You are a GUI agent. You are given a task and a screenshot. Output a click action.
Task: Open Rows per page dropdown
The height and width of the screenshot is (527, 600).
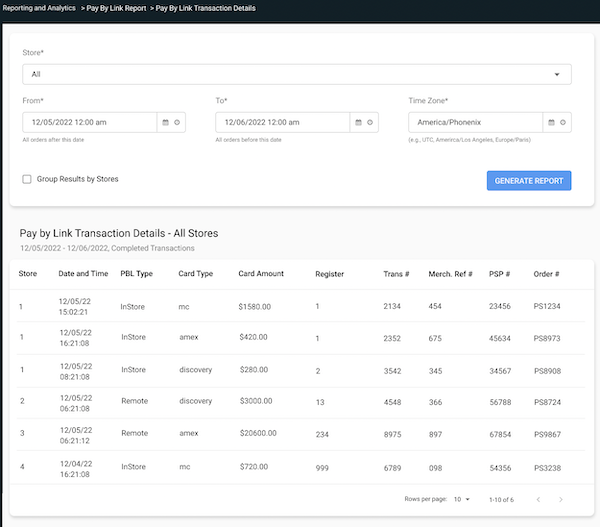click(x=461, y=499)
